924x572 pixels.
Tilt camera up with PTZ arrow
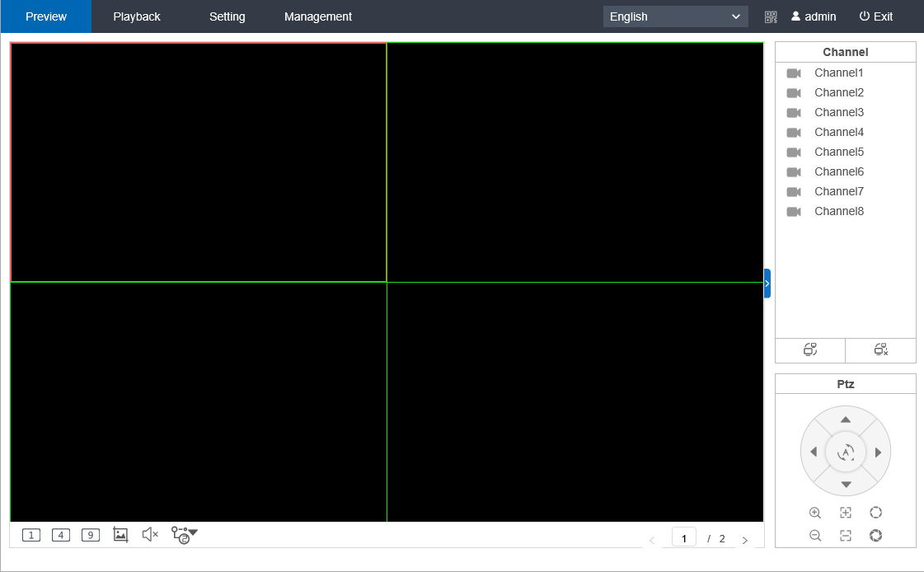pos(846,420)
